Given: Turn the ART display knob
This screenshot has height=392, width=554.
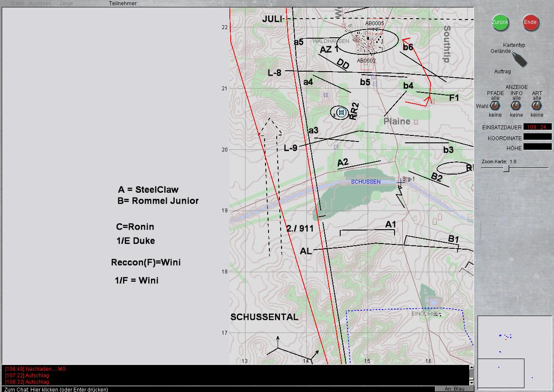Looking at the screenshot, I should tap(537, 106).
